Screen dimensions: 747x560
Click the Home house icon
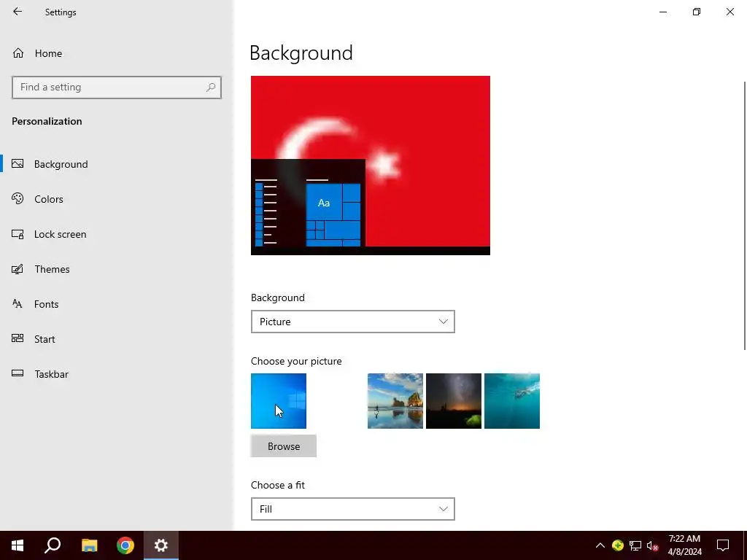18,52
